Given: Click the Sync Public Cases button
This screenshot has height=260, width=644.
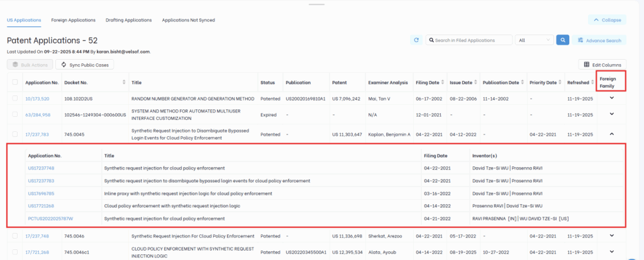Looking at the screenshot, I should pyautogui.click(x=85, y=65).
